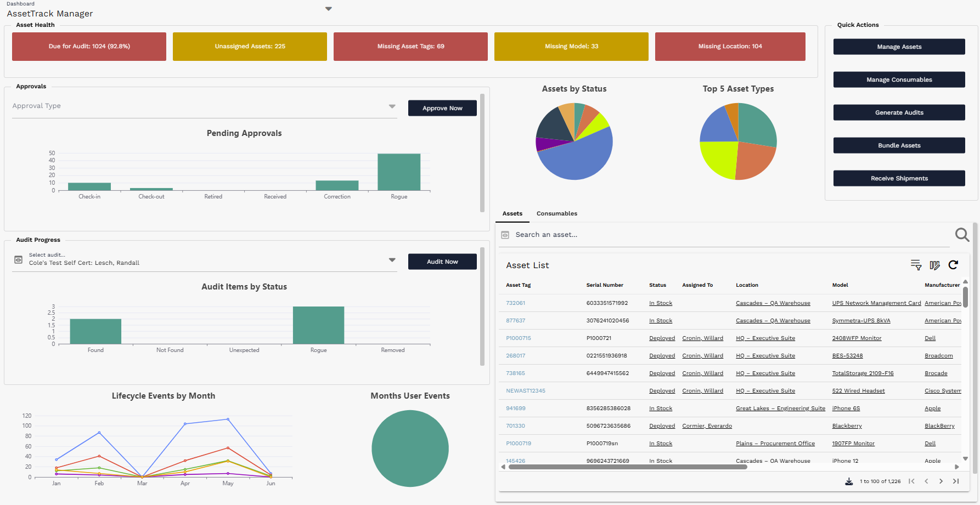Viewport: 980px width, 505px height.
Task: Sort by Model column header
Action: tap(840, 285)
